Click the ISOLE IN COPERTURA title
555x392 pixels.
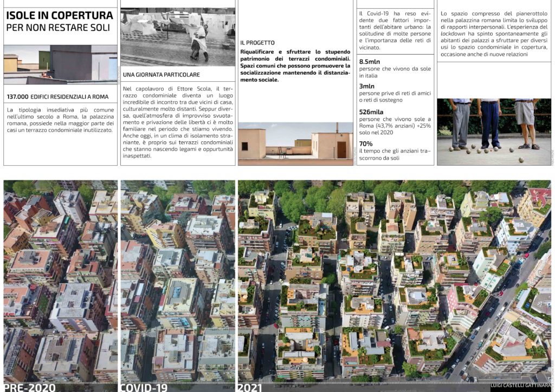click(x=60, y=15)
